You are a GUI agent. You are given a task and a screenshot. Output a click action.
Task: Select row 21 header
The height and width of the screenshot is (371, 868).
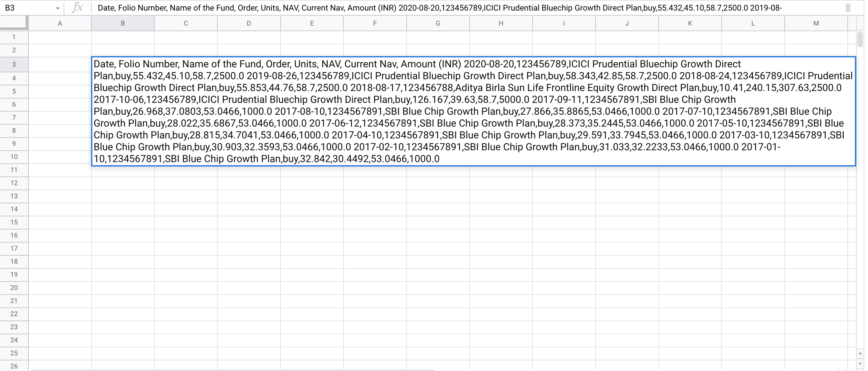coord(14,301)
